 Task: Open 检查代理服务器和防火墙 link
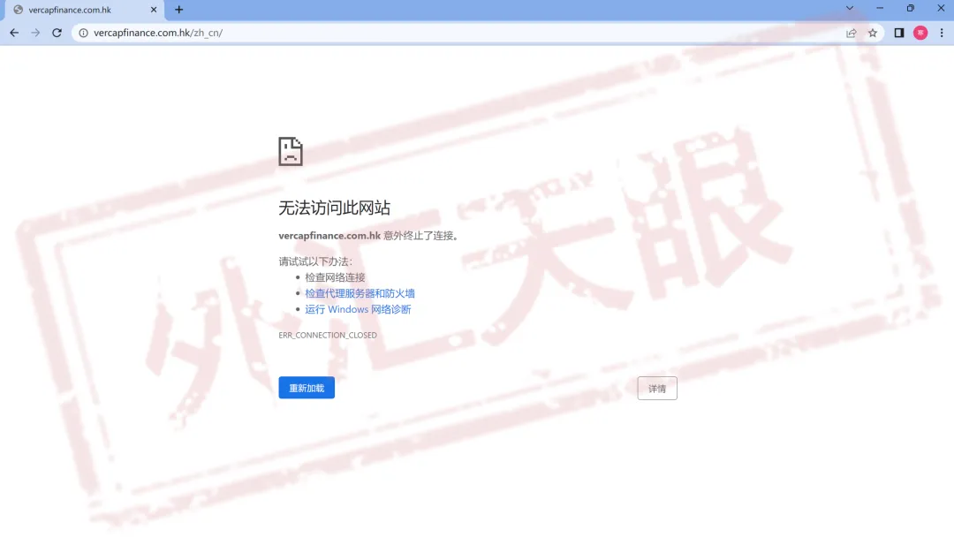(360, 293)
